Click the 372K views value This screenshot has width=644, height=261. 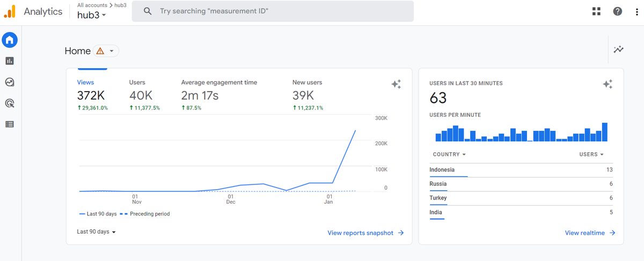pyautogui.click(x=91, y=96)
